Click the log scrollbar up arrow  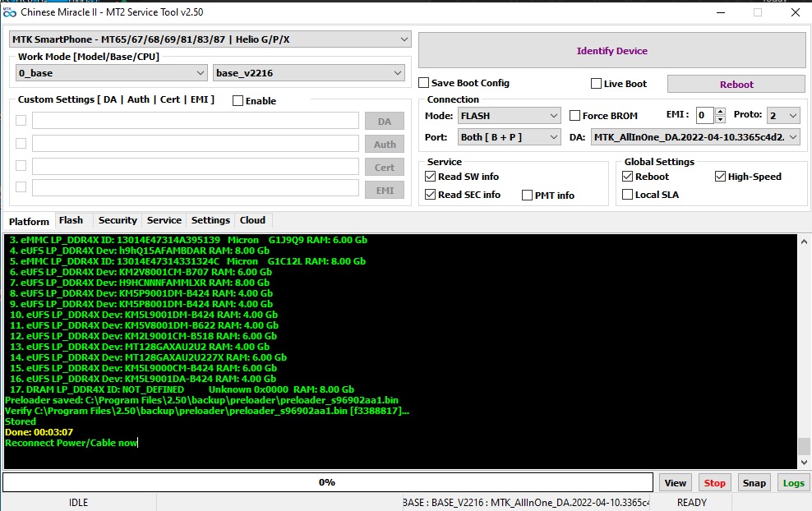[x=804, y=242]
